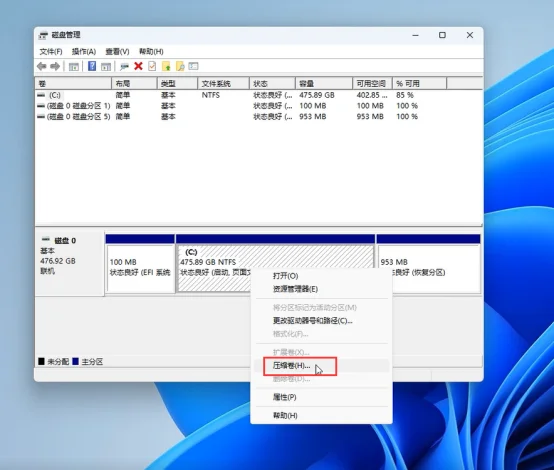Open the 帮助(H) menu in the menu bar

151,52
